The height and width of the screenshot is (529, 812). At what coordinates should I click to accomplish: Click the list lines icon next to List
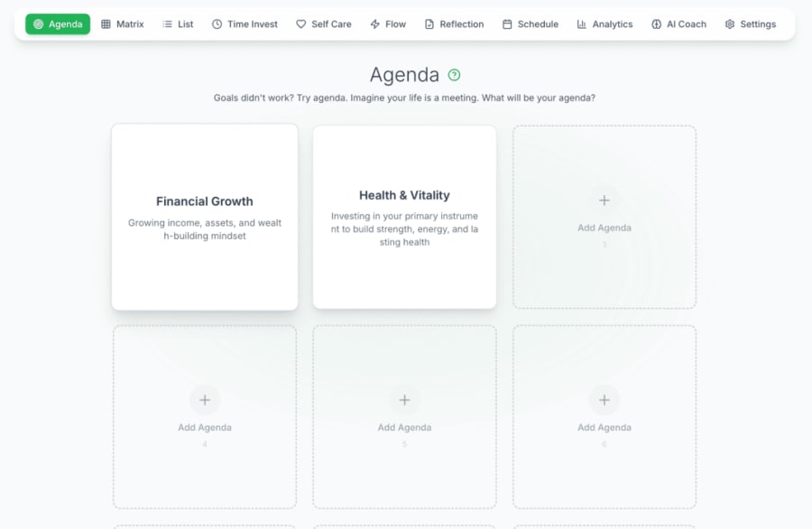(166, 23)
